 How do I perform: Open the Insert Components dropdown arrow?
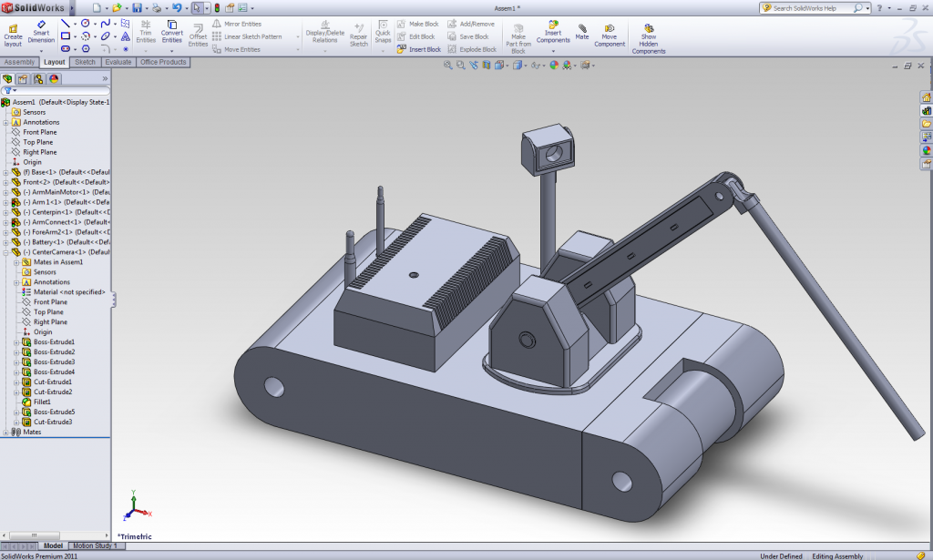tap(553, 51)
